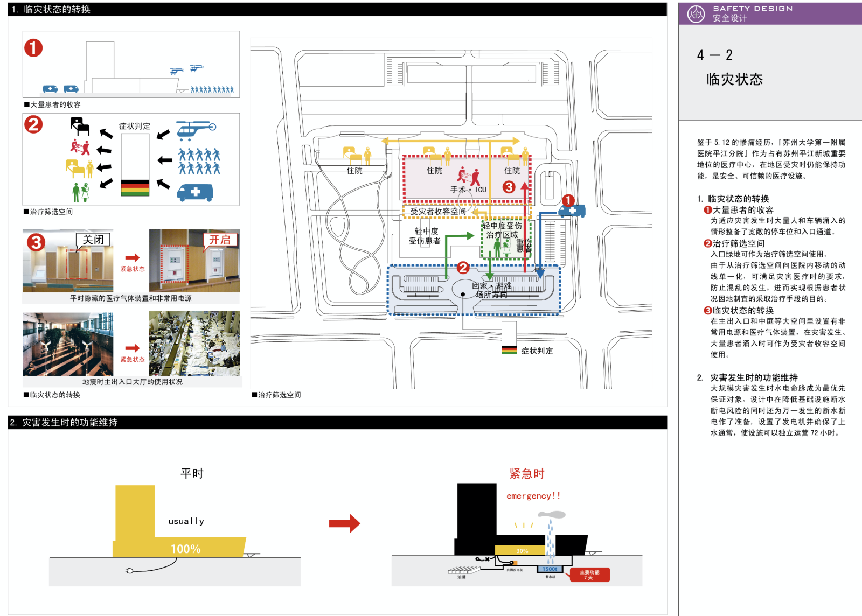Image resolution: width=862 pixels, height=616 pixels.
Task: Click the Safety Design circular logo icon
Action: pos(696,14)
